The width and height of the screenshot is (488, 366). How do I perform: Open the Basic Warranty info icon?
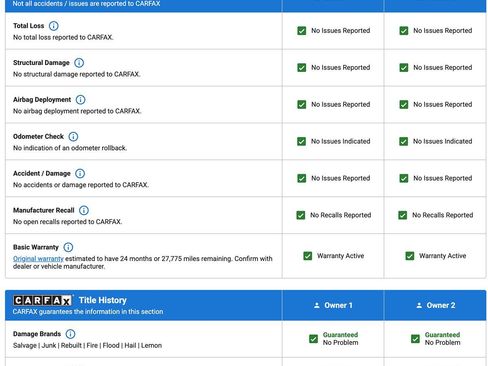[68, 247]
